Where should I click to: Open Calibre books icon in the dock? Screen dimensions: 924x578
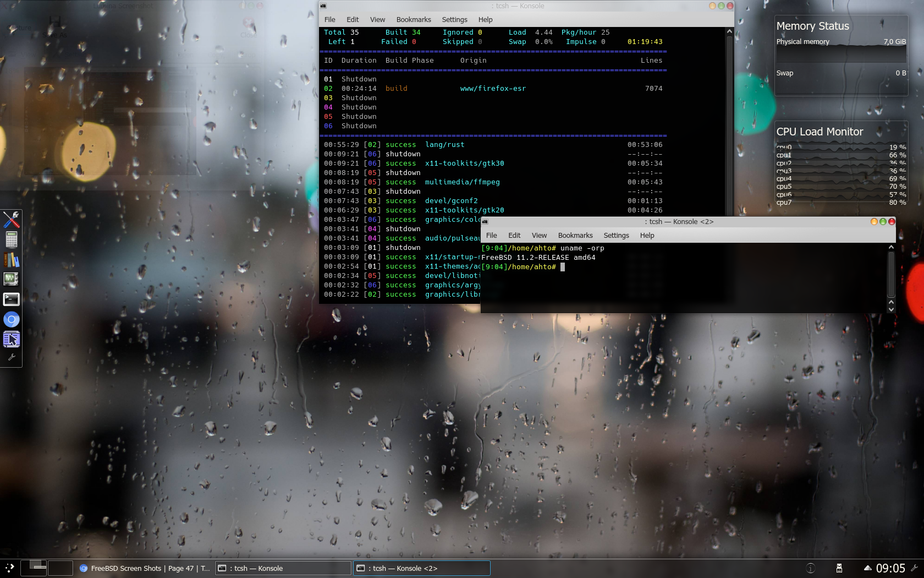11,259
